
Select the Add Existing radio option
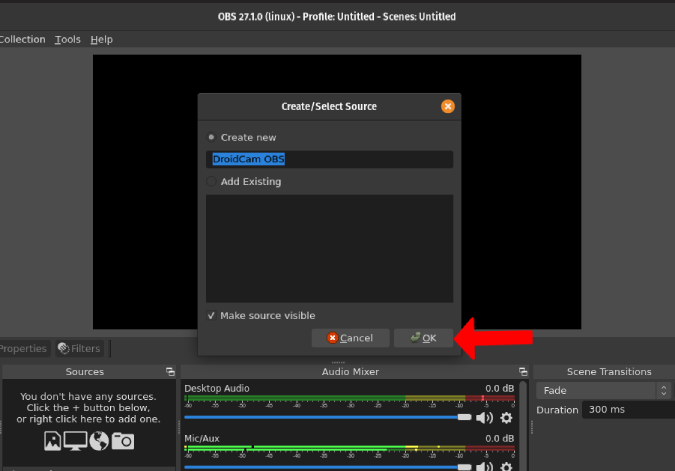[211, 181]
